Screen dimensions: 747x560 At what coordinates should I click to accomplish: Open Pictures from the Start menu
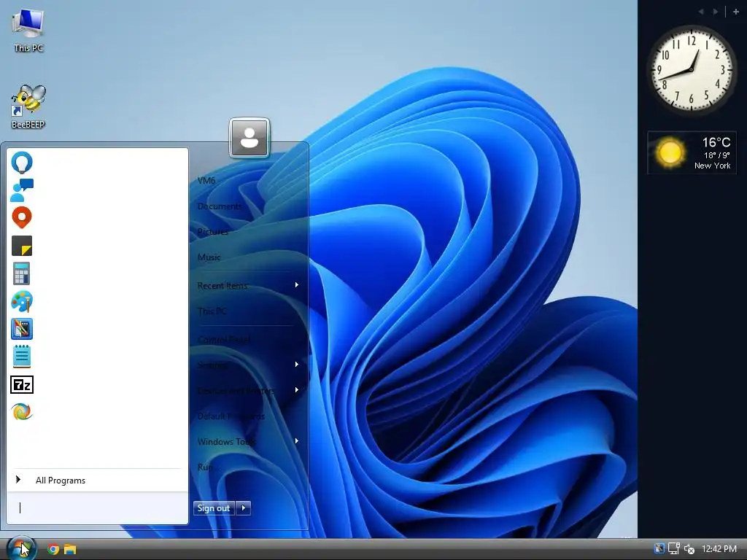[x=212, y=232]
